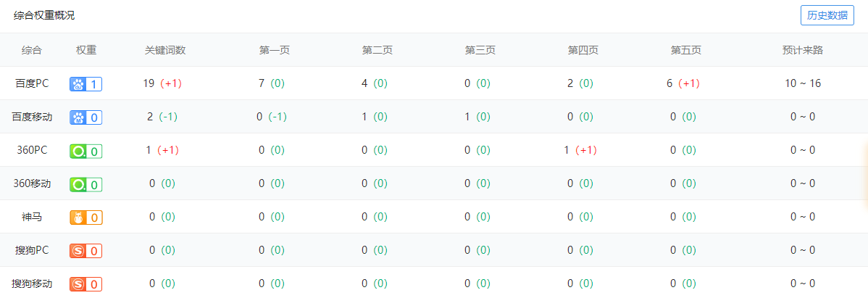The height and width of the screenshot is (298, 868).
Task: Click the 百度移动 weight badge icon
Action: point(85,117)
